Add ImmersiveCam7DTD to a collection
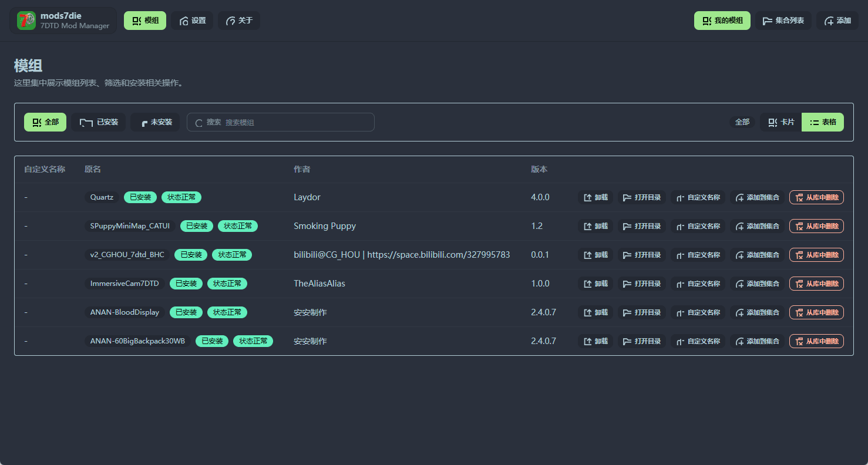868x465 pixels. coord(756,284)
